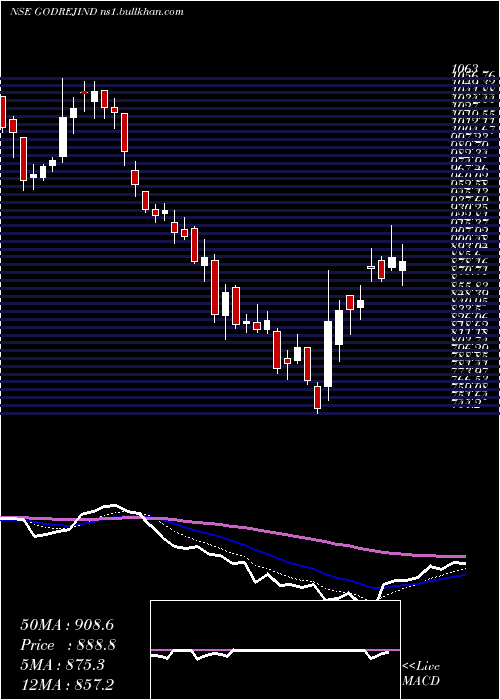Click the 1063 top price axis label
Viewport: 500px width, 700px height.
pos(465,68)
